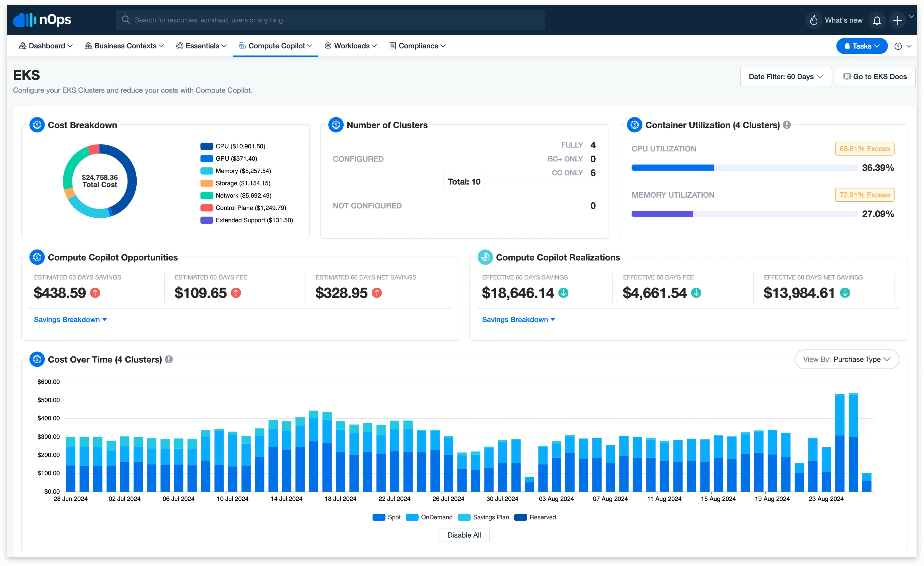Open the Dashboard menu
The image size is (924, 566).
[46, 46]
